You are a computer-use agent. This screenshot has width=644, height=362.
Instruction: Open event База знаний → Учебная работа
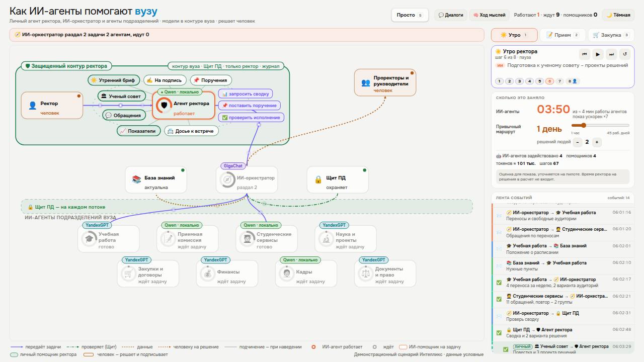pos(563,266)
